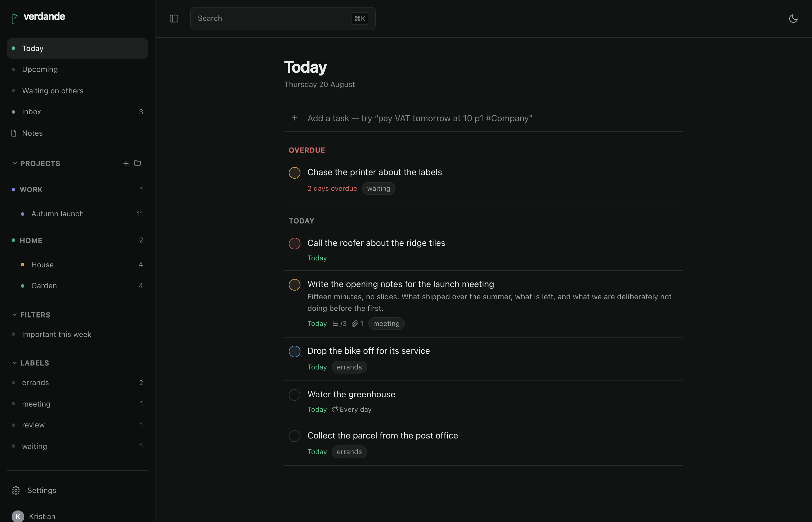This screenshot has width=812, height=522.
Task: Click the Autumn launch count 11
Action: tap(140, 214)
